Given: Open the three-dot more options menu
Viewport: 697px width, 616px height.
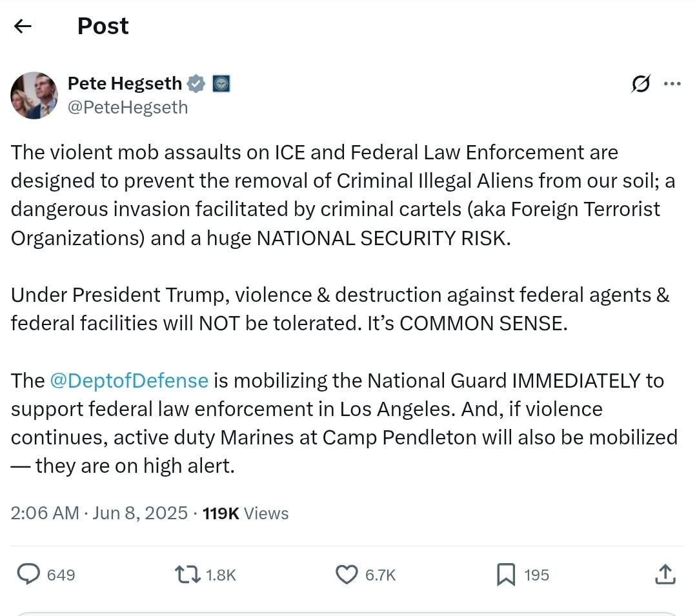Looking at the screenshot, I should click(672, 84).
